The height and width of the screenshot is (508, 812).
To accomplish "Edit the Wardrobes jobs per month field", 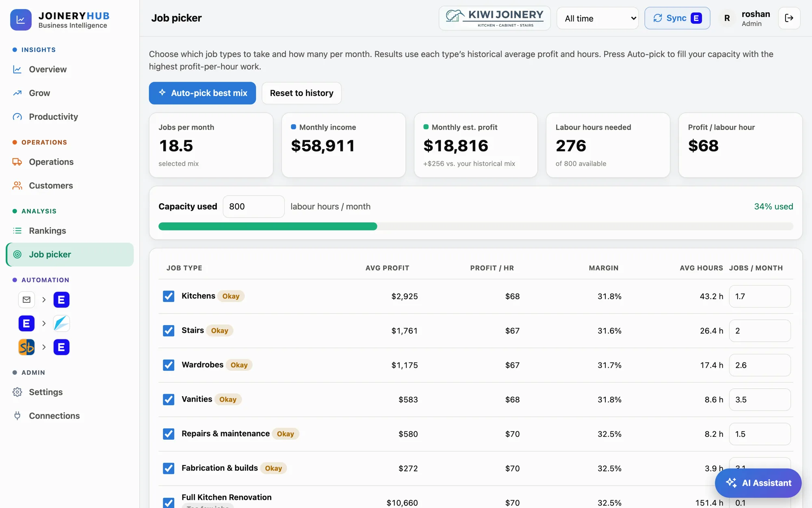I will pos(760,365).
